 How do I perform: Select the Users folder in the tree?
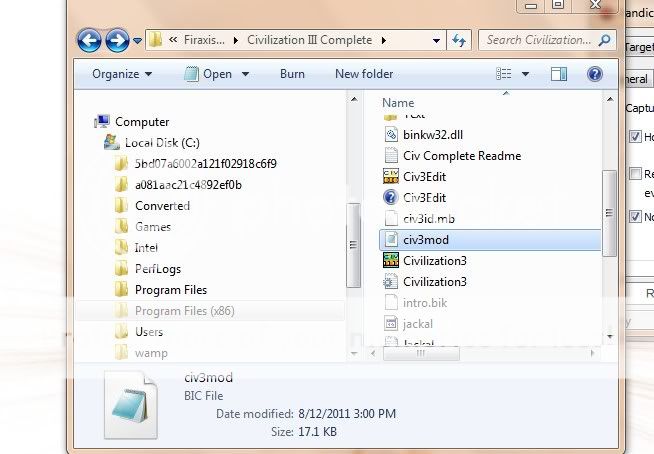(x=148, y=332)
